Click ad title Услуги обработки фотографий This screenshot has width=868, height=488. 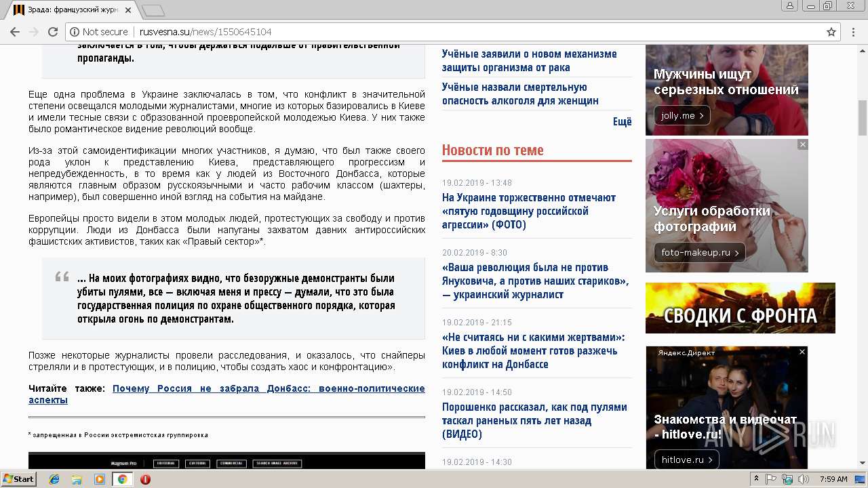(x=712, y=218)
